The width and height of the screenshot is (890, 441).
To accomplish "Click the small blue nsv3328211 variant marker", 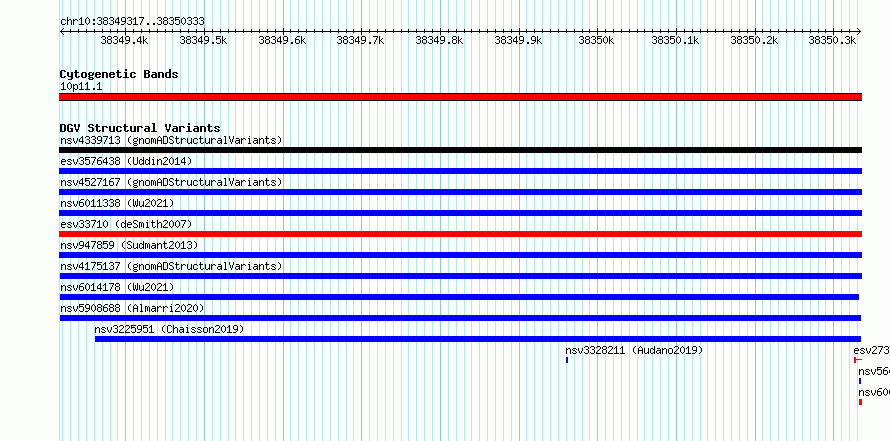I will [566, 360].
